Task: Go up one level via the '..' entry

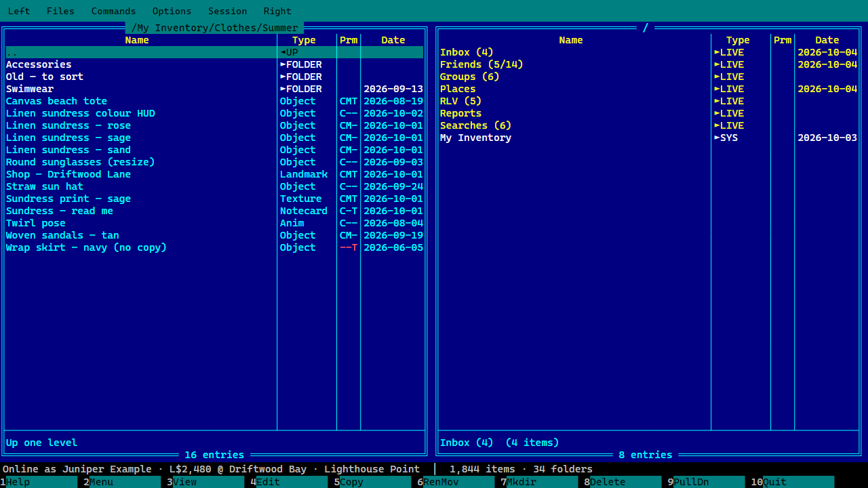Action: coord(214,52)
